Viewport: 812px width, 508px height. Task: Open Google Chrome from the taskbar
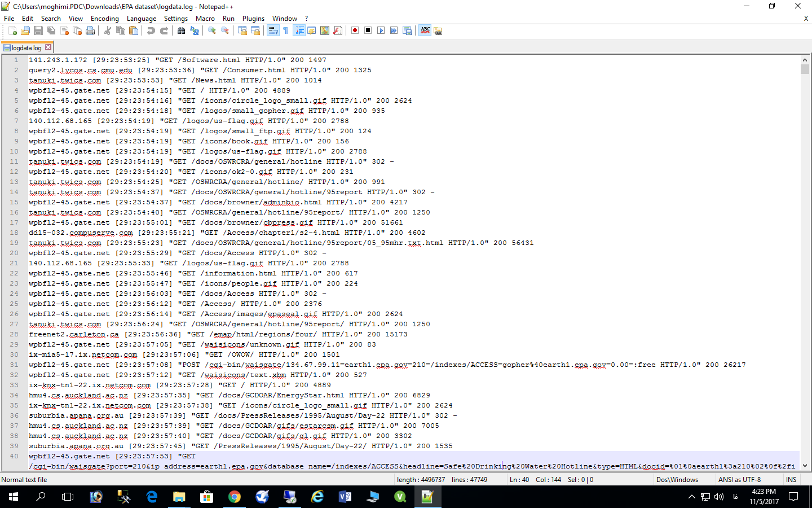(235, 497)
